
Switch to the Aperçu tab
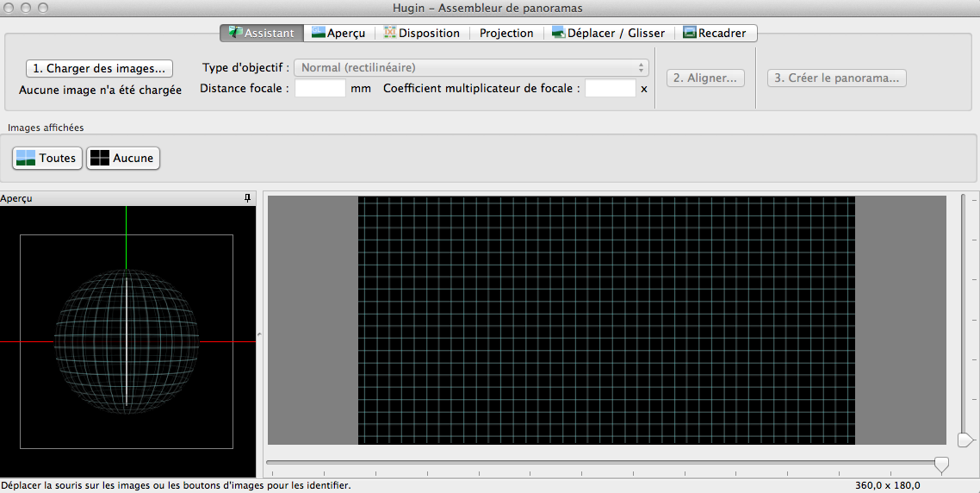click(x=338, y=33)
